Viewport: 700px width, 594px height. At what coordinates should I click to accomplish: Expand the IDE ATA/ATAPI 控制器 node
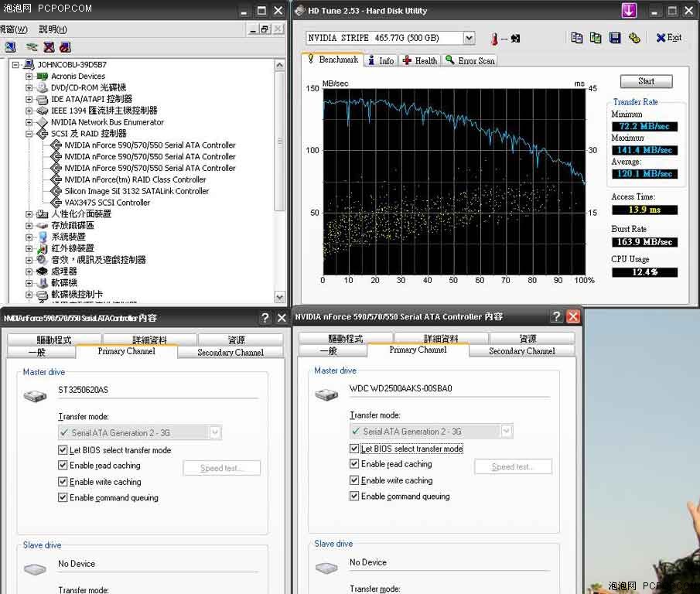point(29,99)
